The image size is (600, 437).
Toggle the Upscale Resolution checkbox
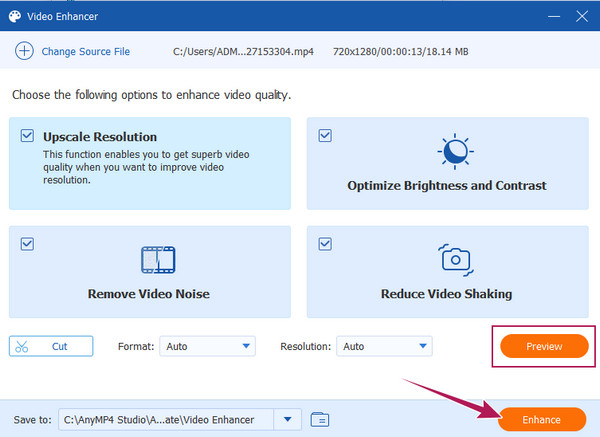tap(27, 135)
